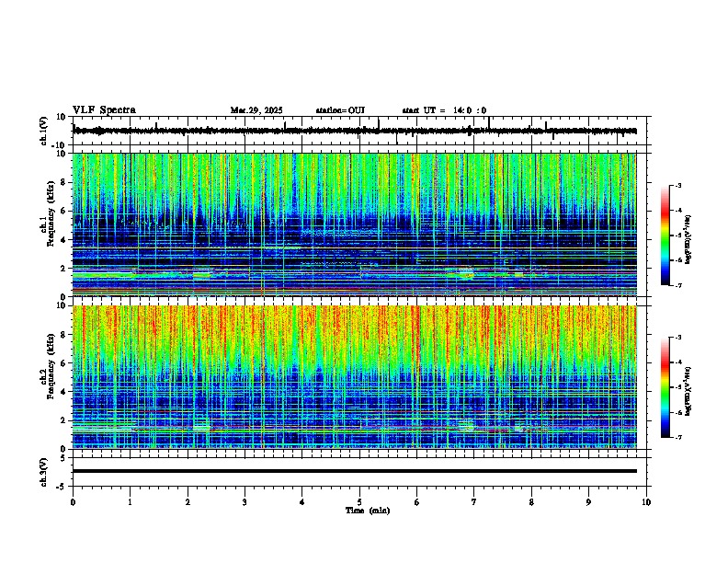Click the ch.2 color bar log(PSD) label
The image size is (728, 563).
click(688, 391)
